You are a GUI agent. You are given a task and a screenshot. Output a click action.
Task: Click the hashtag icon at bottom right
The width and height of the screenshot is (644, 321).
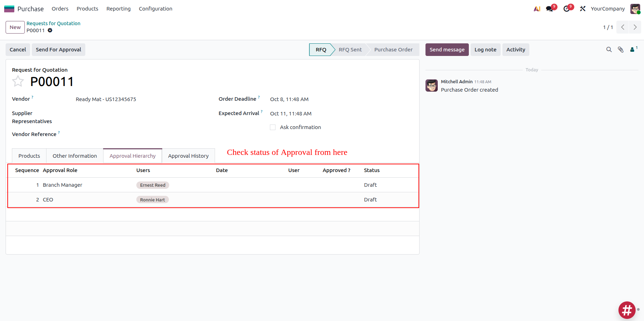pos(627,310)
